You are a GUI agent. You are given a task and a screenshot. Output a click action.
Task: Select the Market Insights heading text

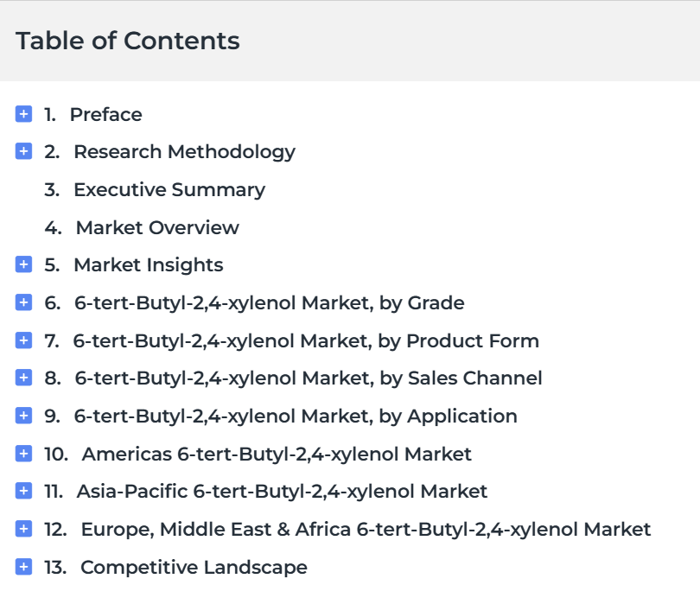coord(149,265)
